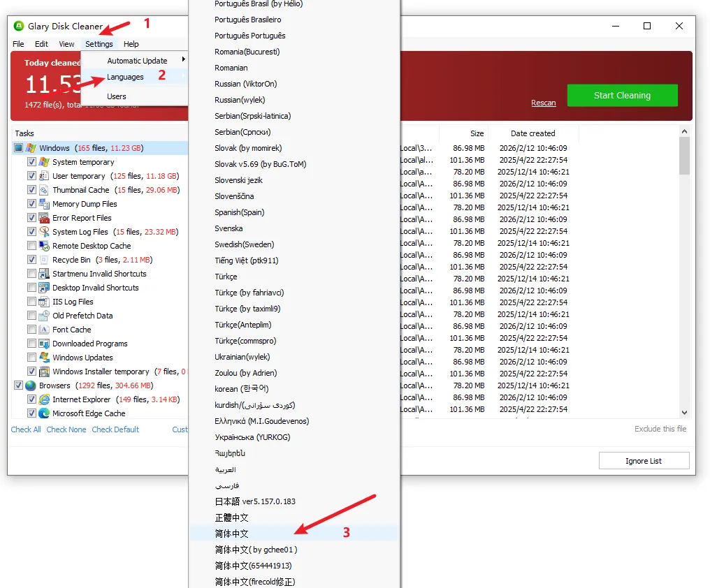Open the Help menu

[x=131, y=44]
